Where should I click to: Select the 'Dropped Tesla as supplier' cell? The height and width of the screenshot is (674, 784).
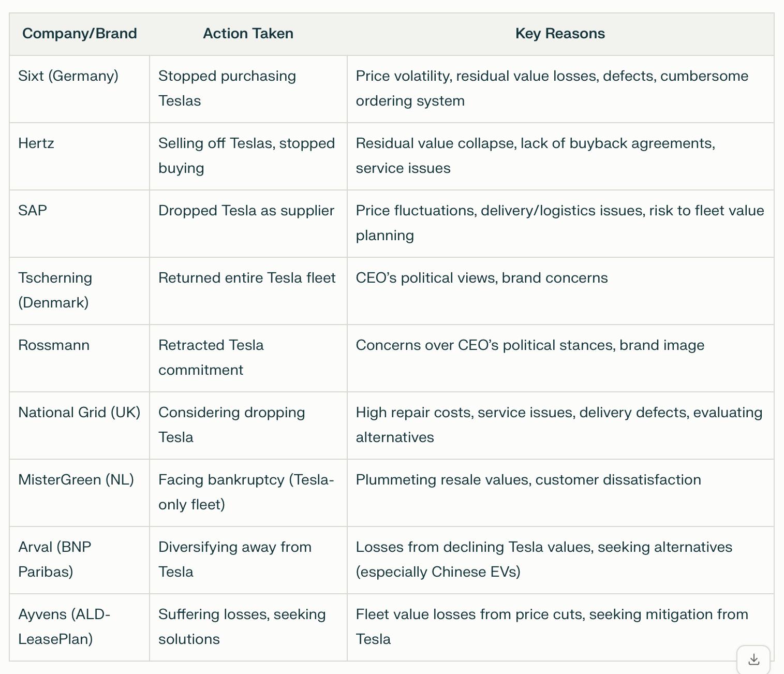pos(246,211)
